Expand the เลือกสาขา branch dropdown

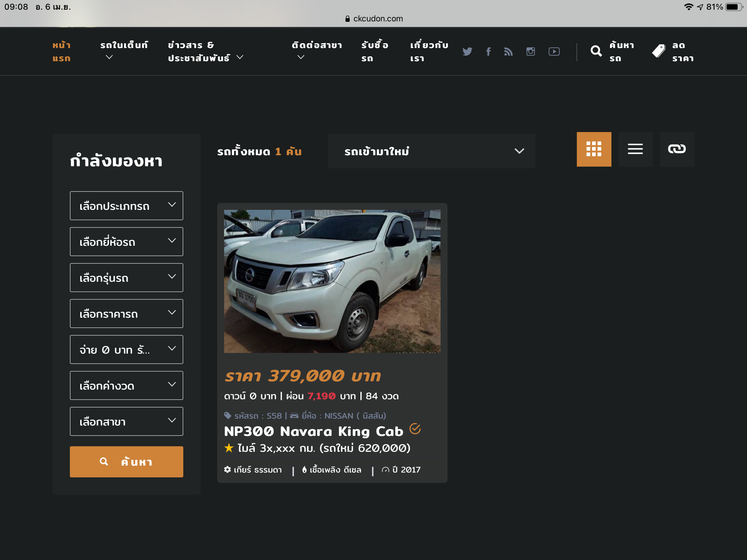coord(127,421)
